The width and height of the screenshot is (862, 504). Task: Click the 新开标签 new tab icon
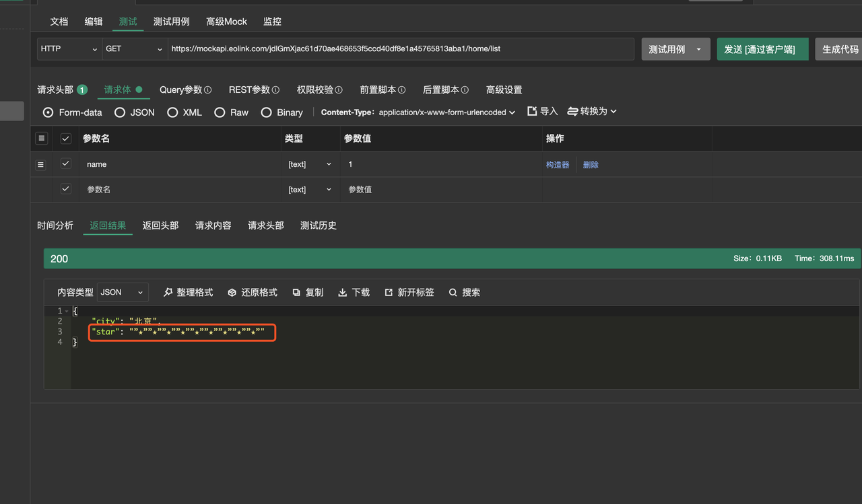click(389, 293)
